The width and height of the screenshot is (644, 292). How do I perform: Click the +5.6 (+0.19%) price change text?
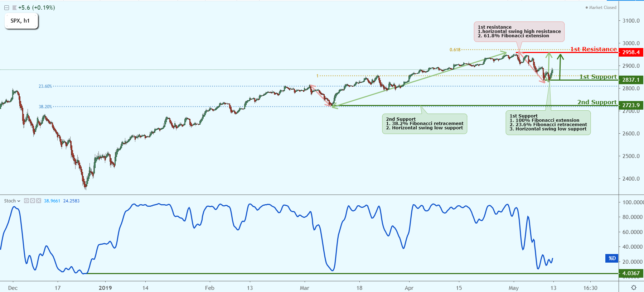pyautogui.click(x=37, y=8)
